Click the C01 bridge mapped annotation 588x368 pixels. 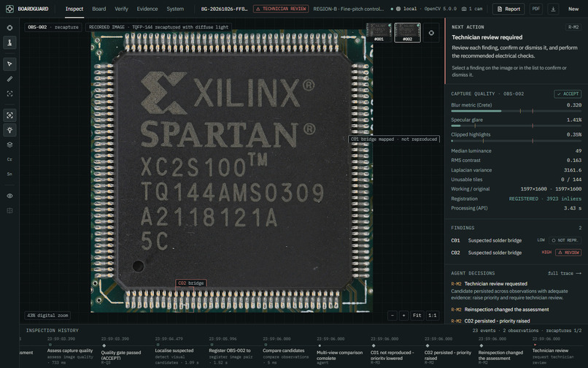click(x=394, y=139)
